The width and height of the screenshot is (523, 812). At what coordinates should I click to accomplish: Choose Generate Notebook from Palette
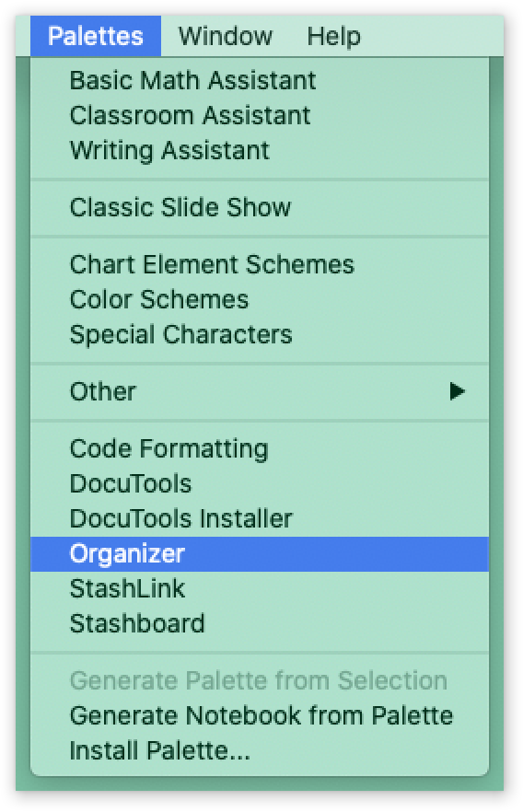pyautogui.click(x=259, y=716)
